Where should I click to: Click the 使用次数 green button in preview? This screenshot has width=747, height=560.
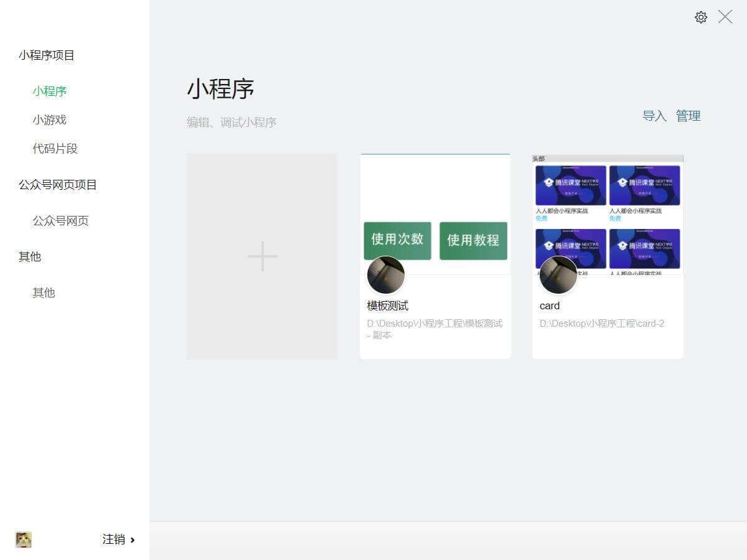pyautogui.click(x=397, y=240)
